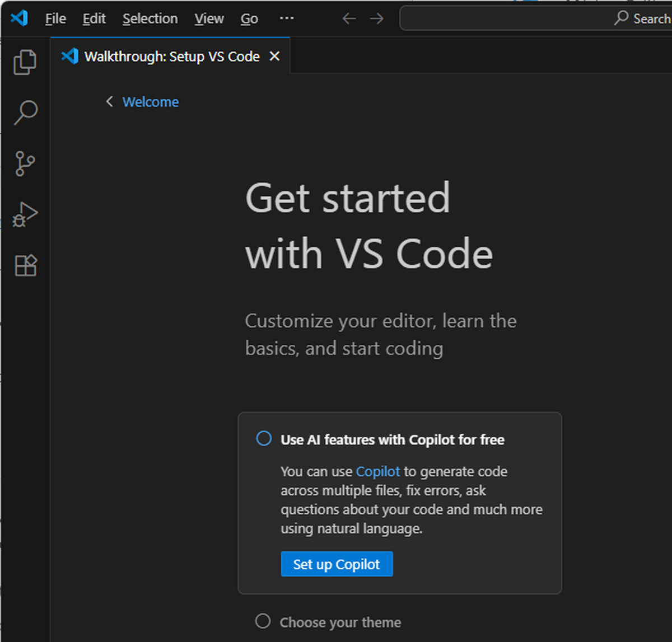The image size is (672, 642).
Task: Follow the Copilot hyperlink in the description
Action: pos(377,471)
